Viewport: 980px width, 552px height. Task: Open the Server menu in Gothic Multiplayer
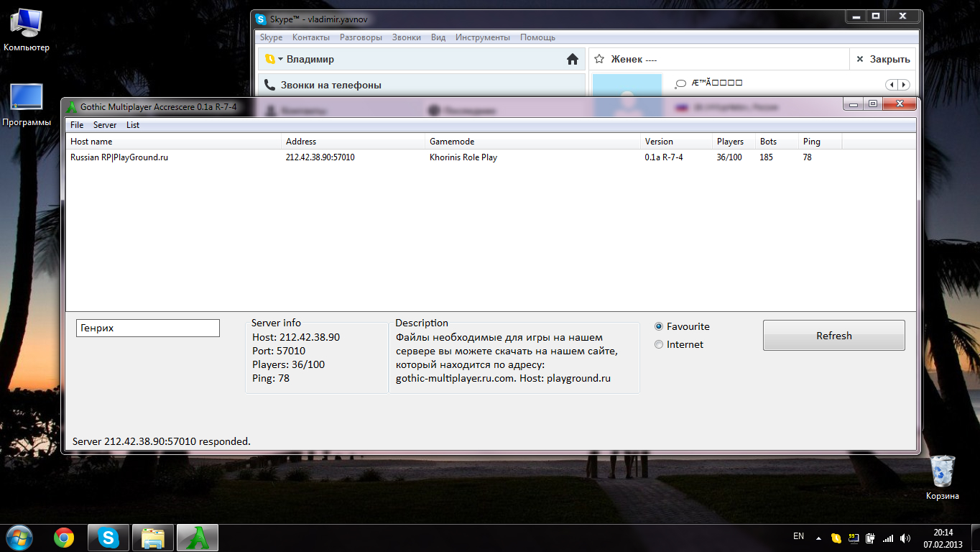click(105, 125)
